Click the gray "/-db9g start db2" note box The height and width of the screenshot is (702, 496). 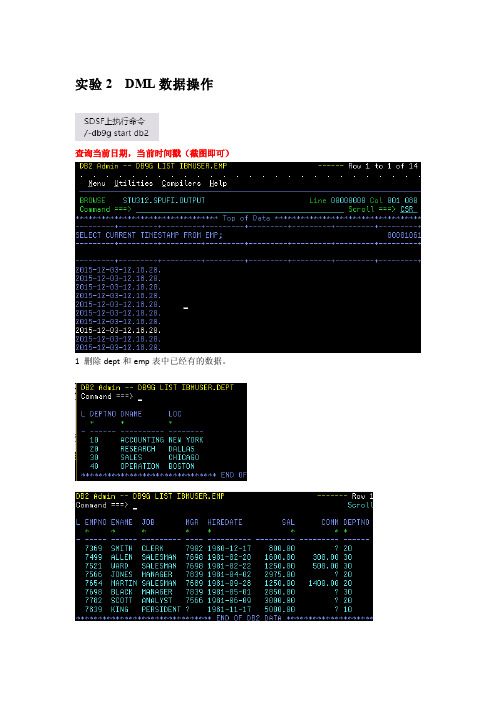click(x=116, y=127)
